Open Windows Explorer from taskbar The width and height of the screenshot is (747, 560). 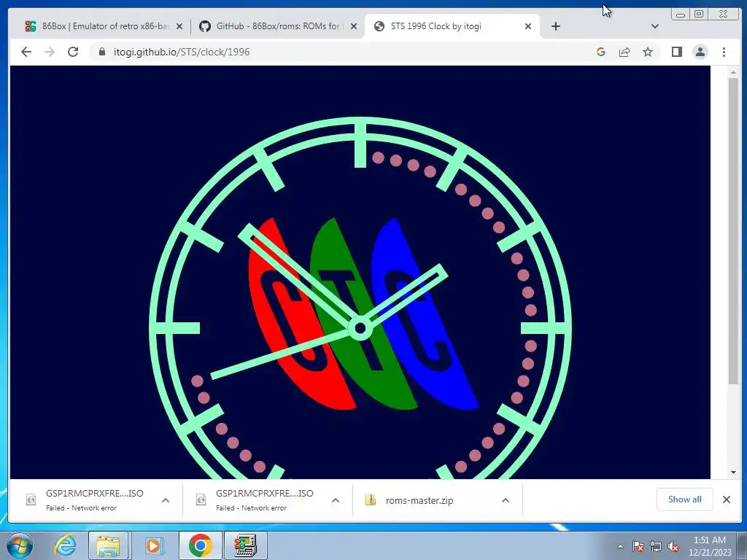108,545
